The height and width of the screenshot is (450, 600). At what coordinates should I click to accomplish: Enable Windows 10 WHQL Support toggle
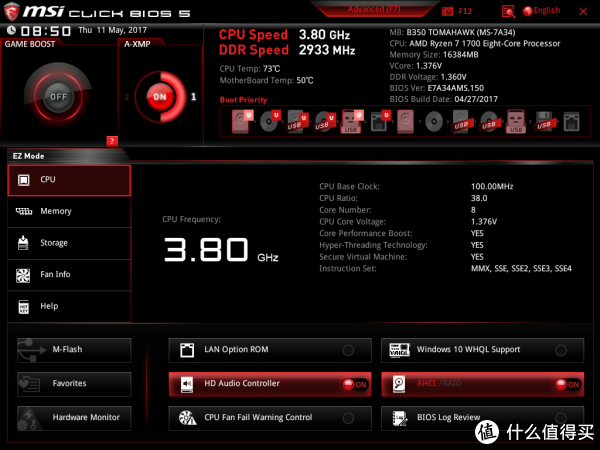tap(561, 350)
